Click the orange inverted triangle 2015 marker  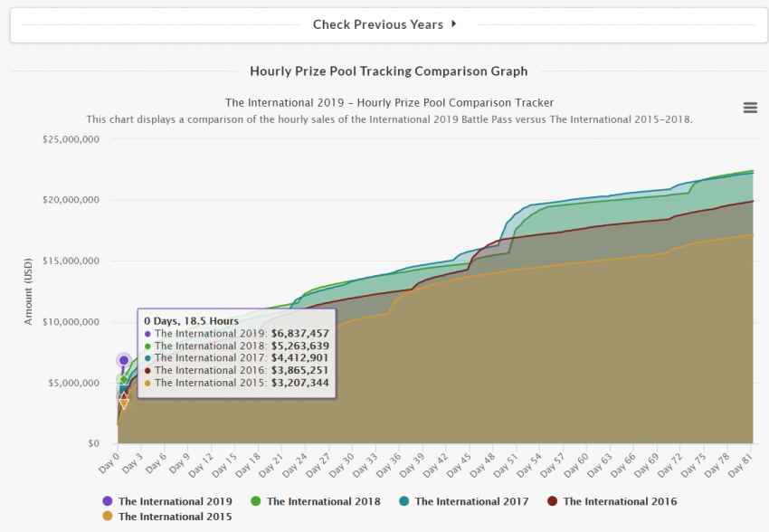124,404
